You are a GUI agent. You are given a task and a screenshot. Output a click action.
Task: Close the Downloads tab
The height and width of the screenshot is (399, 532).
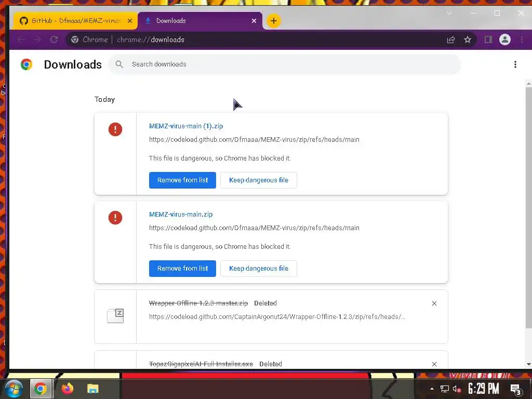pyautogui.click(x=254, y=21)
